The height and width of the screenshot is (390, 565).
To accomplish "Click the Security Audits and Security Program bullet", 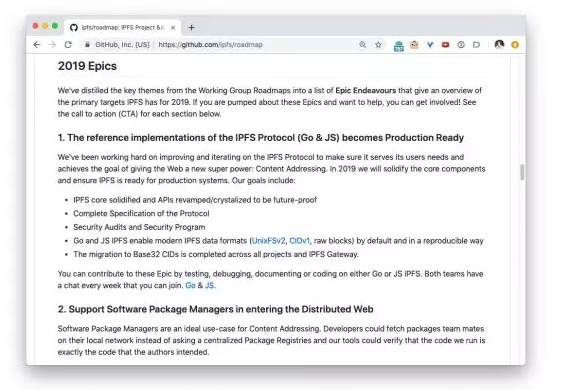I will click(139, 227).
